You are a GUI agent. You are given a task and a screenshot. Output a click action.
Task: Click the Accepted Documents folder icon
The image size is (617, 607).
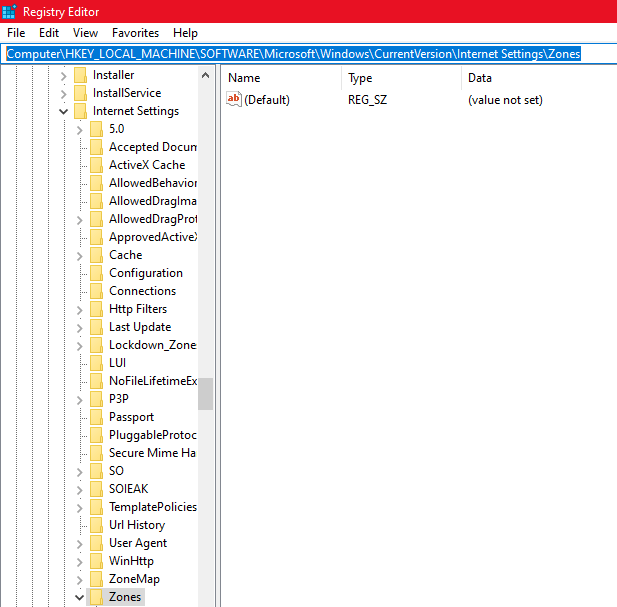(x=96, y=147)
